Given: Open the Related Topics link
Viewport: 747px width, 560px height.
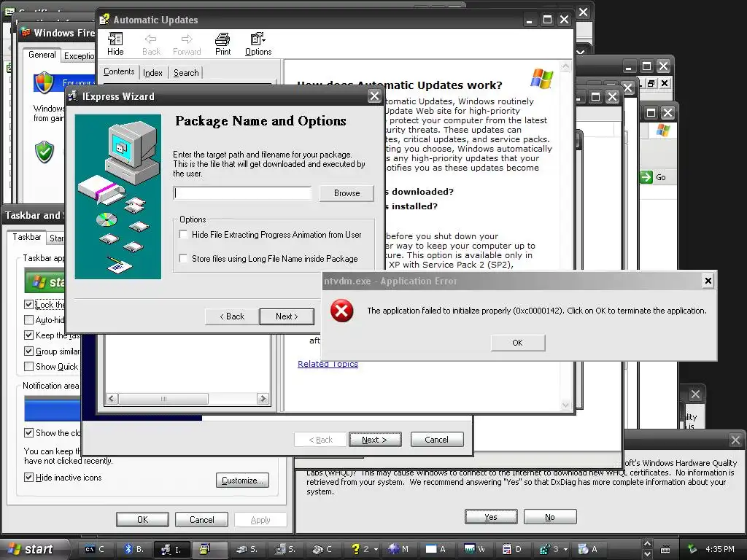Looking at the screenshot, I should [x=328, y=364].
